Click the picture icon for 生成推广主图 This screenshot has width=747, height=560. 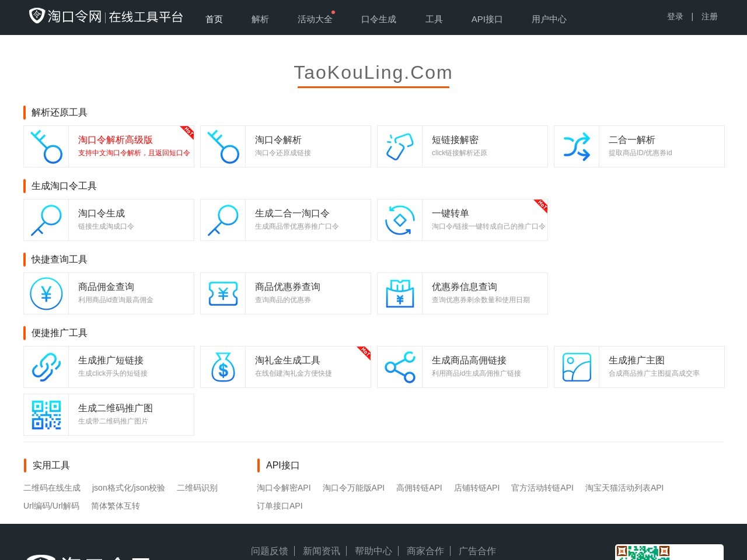(577, 367)
